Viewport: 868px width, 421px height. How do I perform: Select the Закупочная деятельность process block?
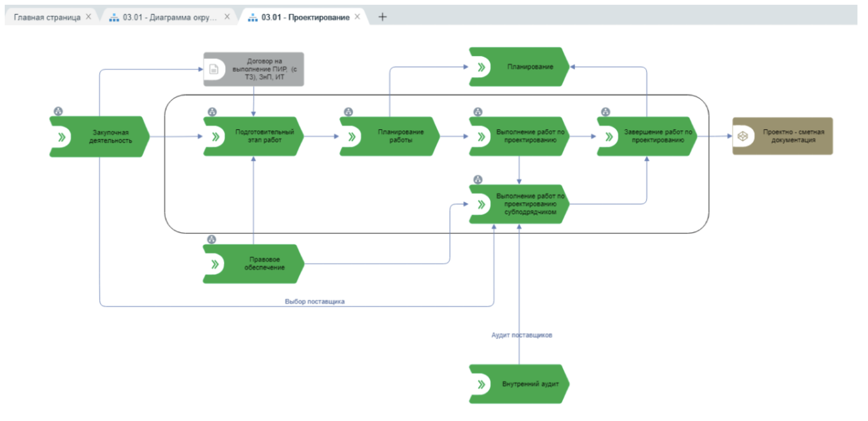click(110, 137)
